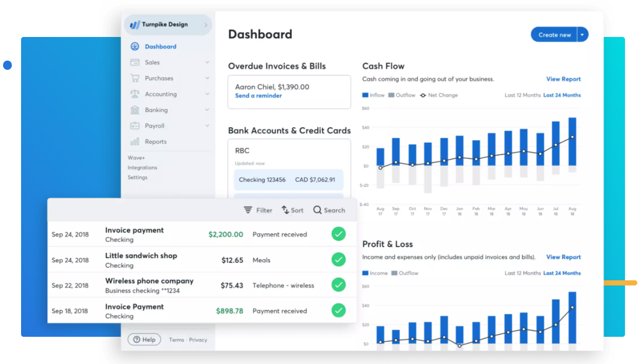Toggle the green check for Little sandwich shop
Screen dimensions: 644x364
click(x=338, y=260)
